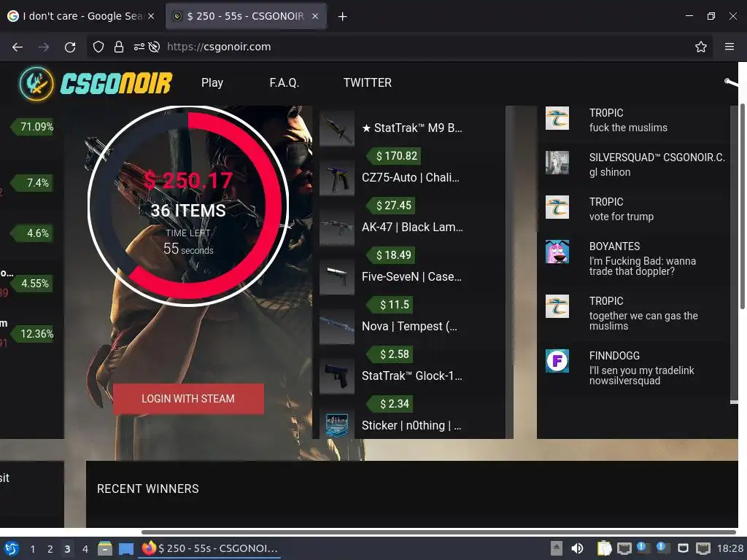747x560 pixels.
Task: Click the 12.36% chance badge
Action: 33,334
